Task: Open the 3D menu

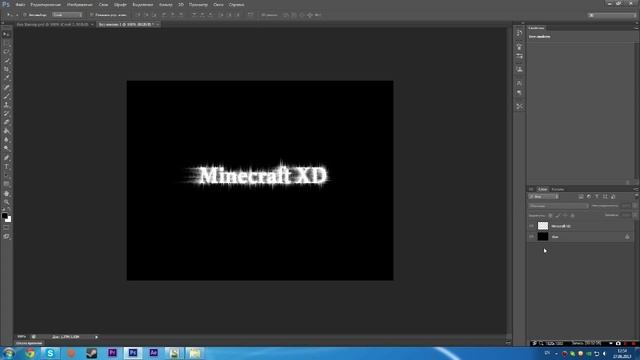Action: [x=181, y=5]
